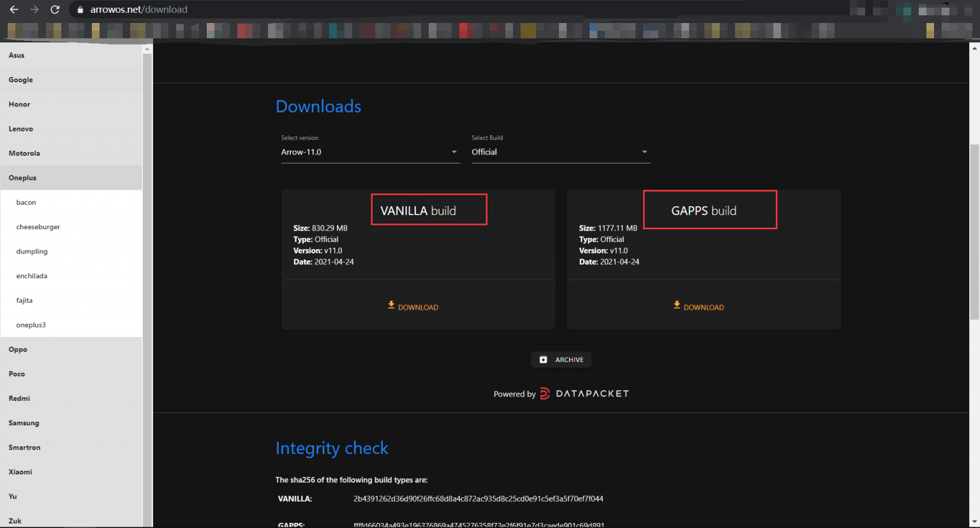The width and height of the screenshot is (980, 528).
Task: Open the Select version dropdown
Action: point(370,152)
